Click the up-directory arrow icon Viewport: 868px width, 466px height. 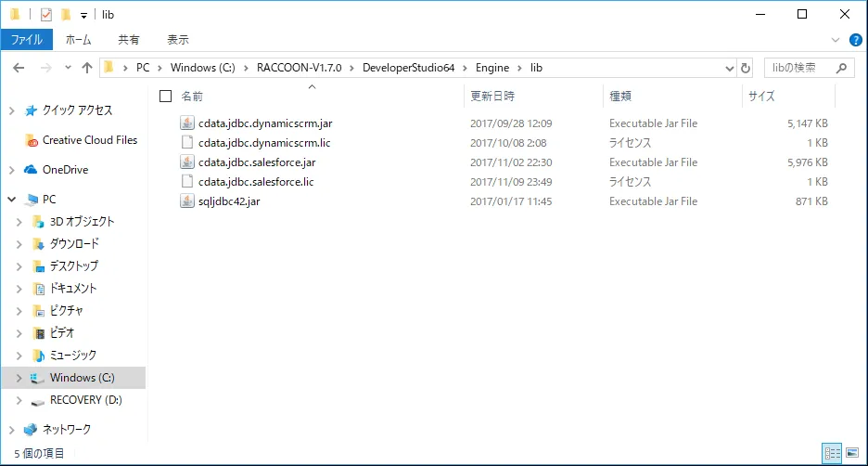[x=87, y=68]
